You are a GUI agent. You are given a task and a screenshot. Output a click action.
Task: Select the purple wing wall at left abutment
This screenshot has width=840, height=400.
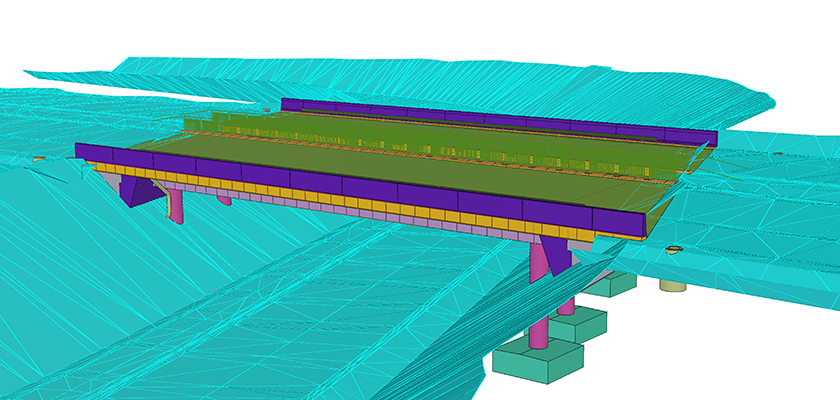point(138,191)
